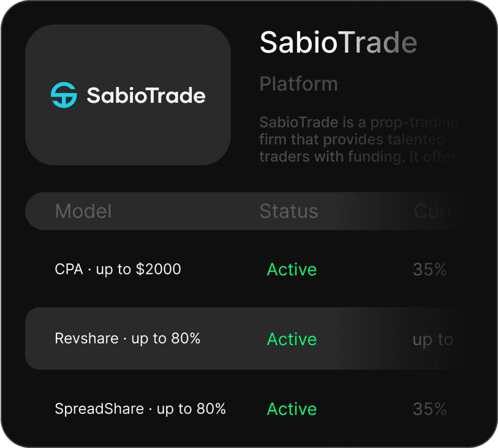Sort by the Status column header
This screenshot has height=448, width=498.
289,211
